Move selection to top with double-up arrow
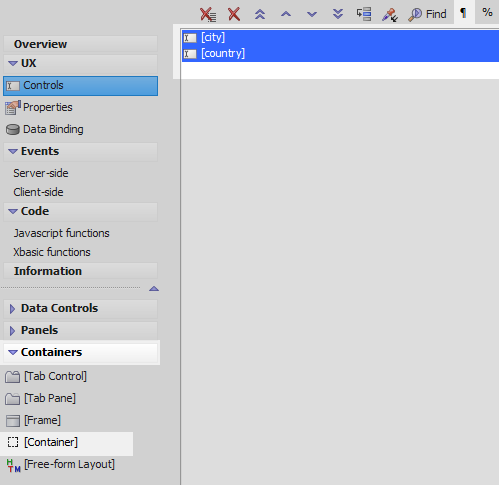 260,14
